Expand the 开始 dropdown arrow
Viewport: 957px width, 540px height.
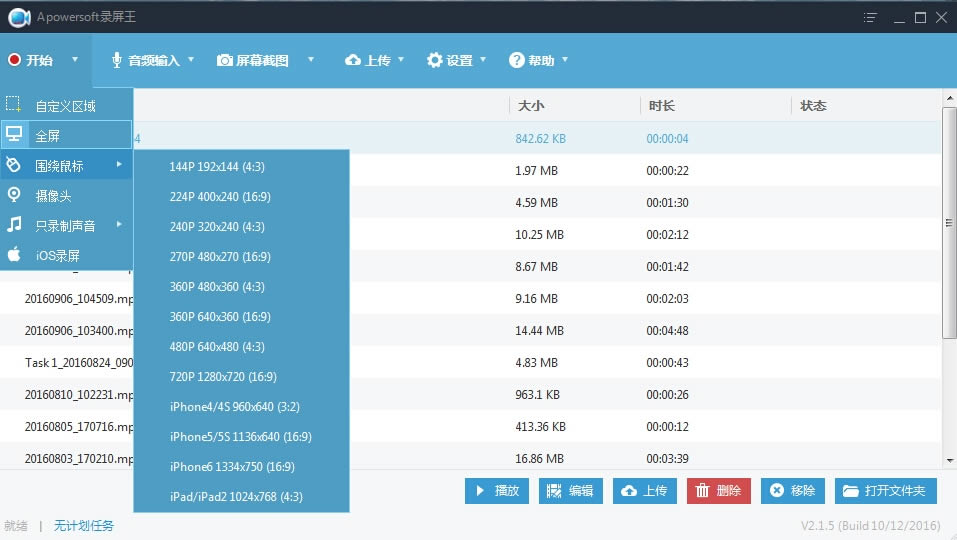(75, 60)
